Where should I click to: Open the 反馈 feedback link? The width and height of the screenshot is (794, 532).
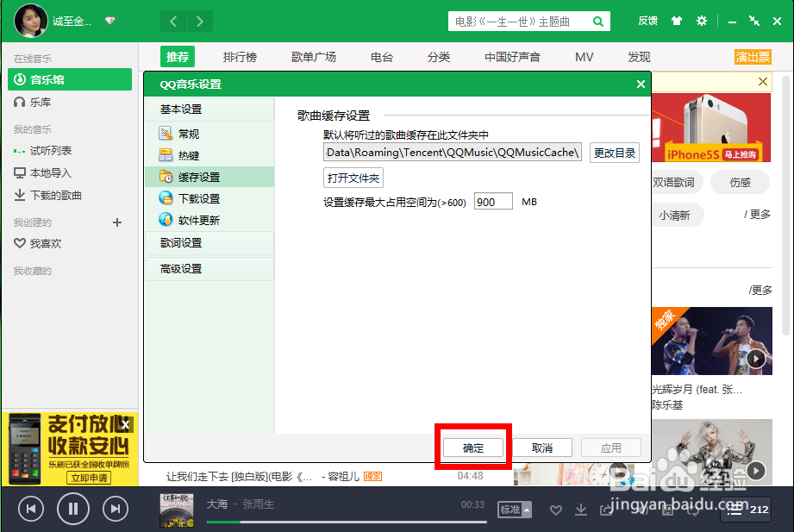[x=647, y=21]
